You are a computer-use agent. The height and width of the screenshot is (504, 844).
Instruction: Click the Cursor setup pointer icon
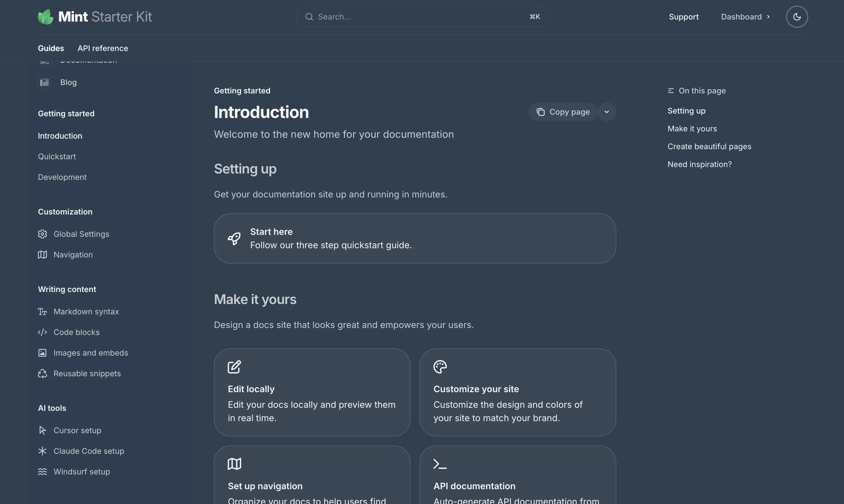pyautogui.click(x=42, y=430)
